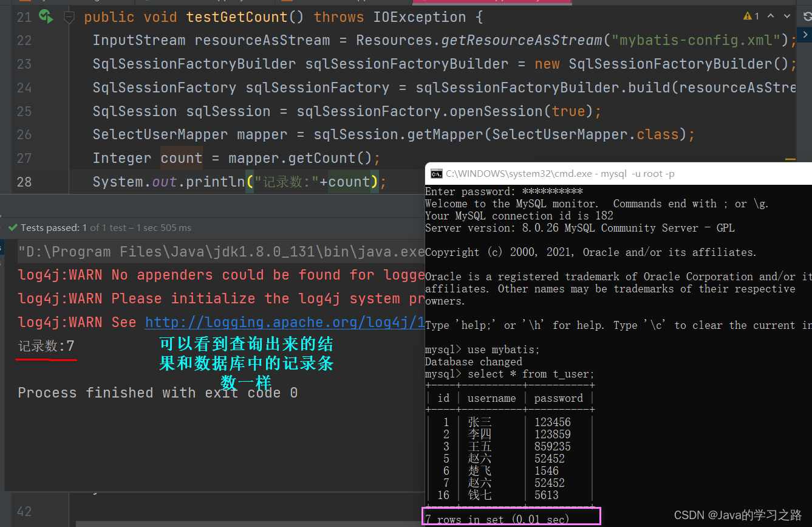Click username 王五 in the MySQL result
The height and width of the screenshot is (527, 812).
click(x=480, y=447)
